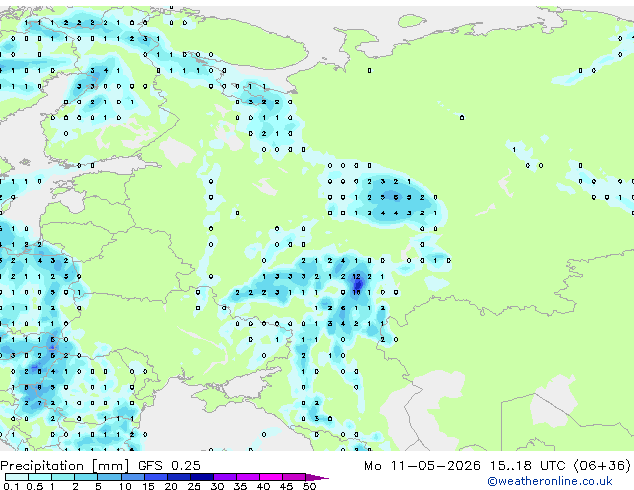Pick the 0.1 to 0.5 mm legend swatch
The height and width of the screenshot is (490, 634).
(17, 477)
